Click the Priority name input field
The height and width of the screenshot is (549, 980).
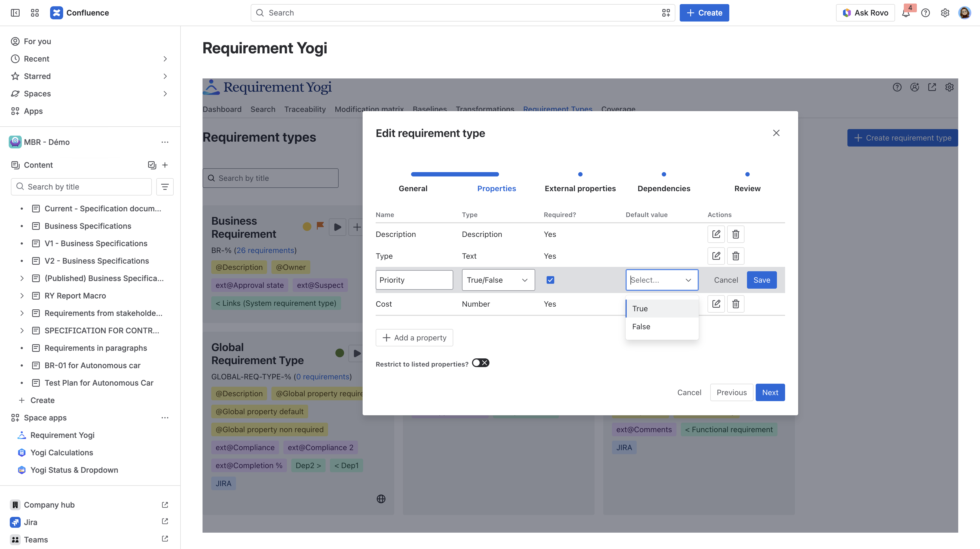pyautogui.click(x=414, y=280)
